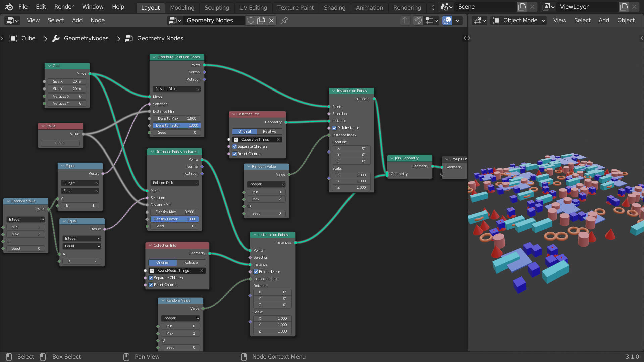The width and height of the screenshot is (644, 362).
Task: Toggle Reset Children on the RoundRedishThings Collection Info node
Action: 151,285
